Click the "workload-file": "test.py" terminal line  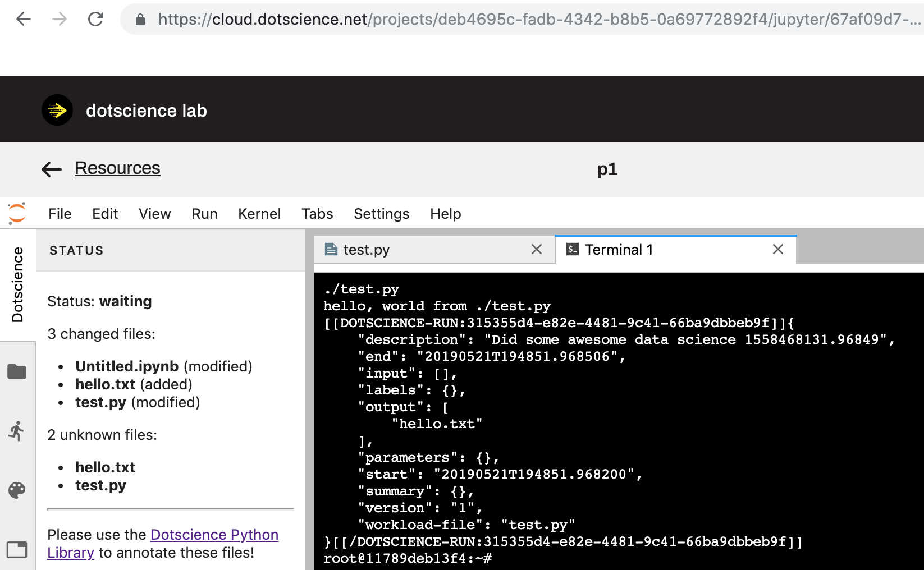466,525
